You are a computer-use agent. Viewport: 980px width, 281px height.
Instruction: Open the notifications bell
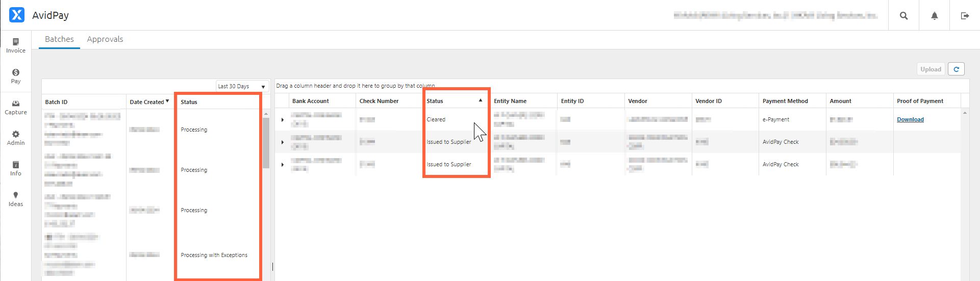click(934, 16)
